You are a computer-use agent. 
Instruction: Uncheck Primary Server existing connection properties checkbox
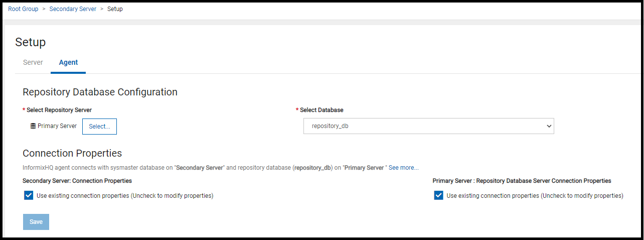coord(438,195)
